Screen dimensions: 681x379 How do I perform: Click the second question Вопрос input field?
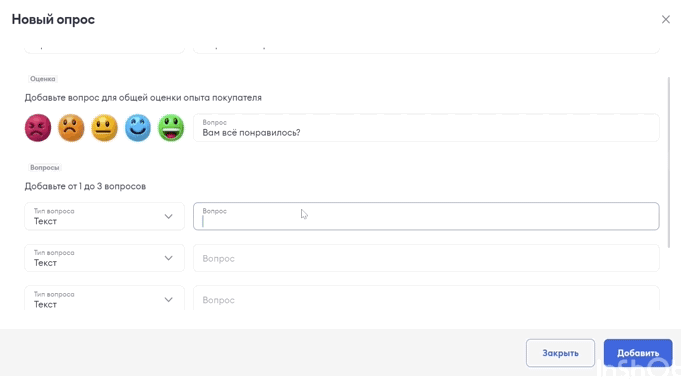tap(426, 258)
